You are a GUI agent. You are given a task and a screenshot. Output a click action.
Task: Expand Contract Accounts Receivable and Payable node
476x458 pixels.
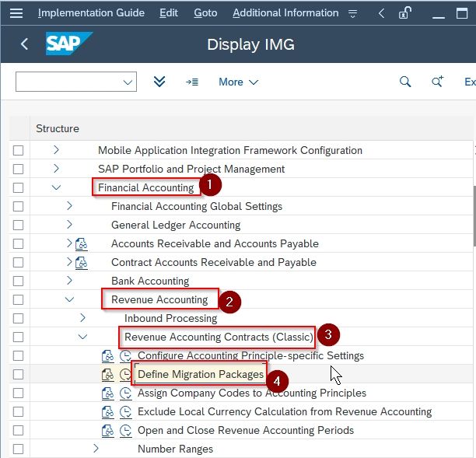(69, 262)
